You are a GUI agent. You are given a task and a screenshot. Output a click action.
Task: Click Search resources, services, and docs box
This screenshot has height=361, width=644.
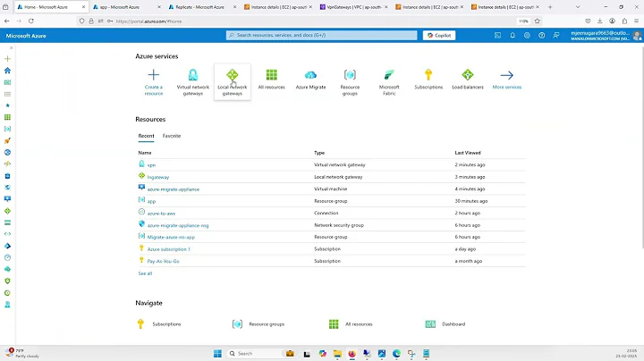coord(322,35)
